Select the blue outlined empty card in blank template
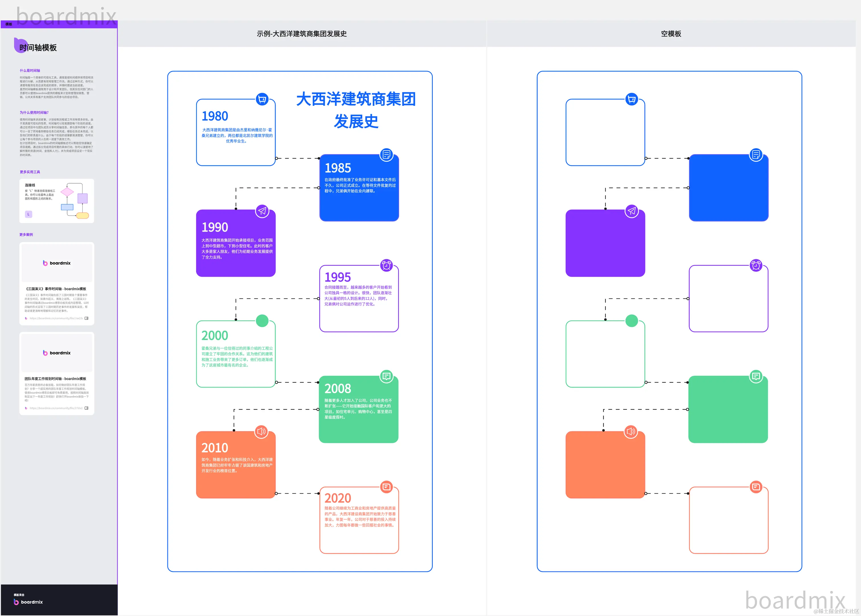Image resolution: width=861 pixels, height=616 pixels. pyautogui.click(x=605, y=132)
